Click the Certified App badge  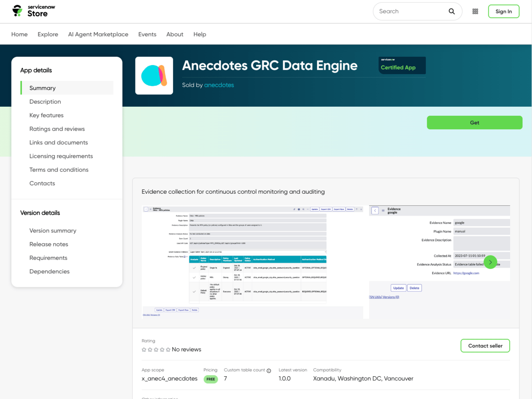[402, 66]
